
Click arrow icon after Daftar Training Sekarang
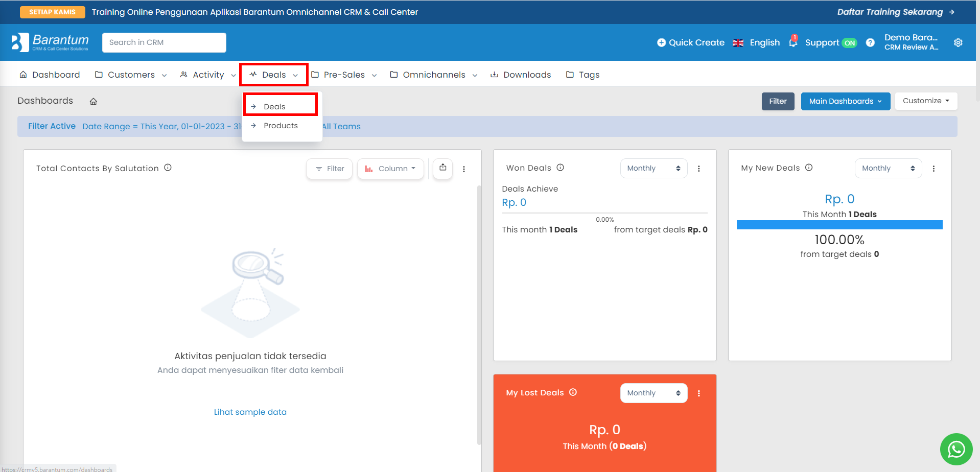click(951, 12)
